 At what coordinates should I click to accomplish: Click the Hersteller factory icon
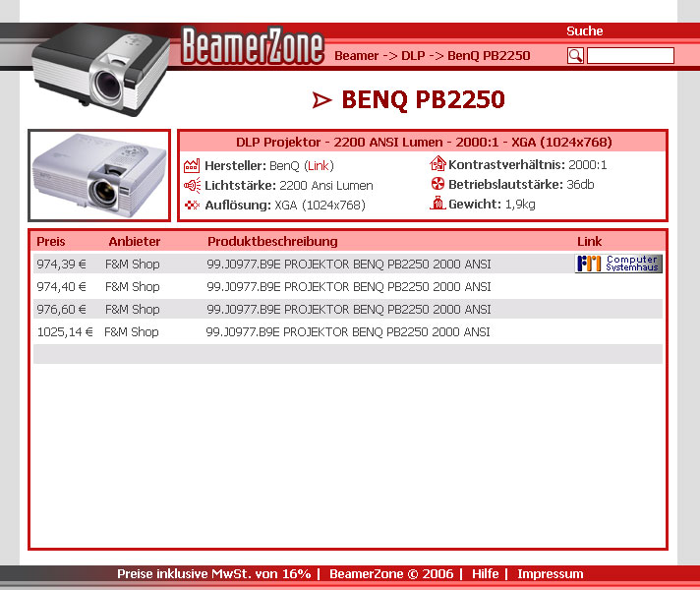click(x=192, y=166)
